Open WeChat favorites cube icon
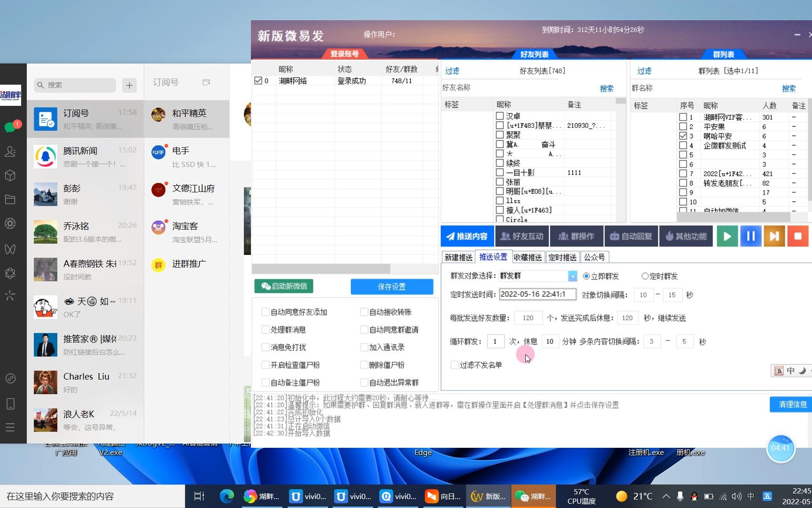812x508 pixels. (10, 176)
